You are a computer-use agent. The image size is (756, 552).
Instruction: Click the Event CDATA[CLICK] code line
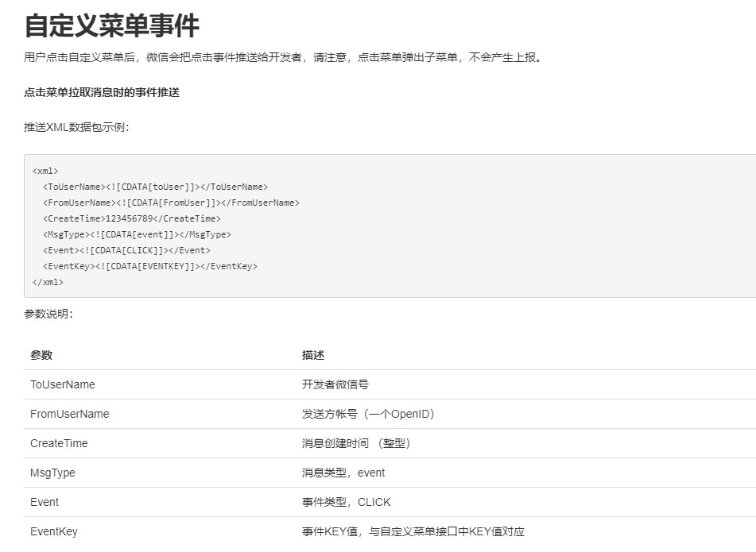pyautogui.click(x=126, y=250)
